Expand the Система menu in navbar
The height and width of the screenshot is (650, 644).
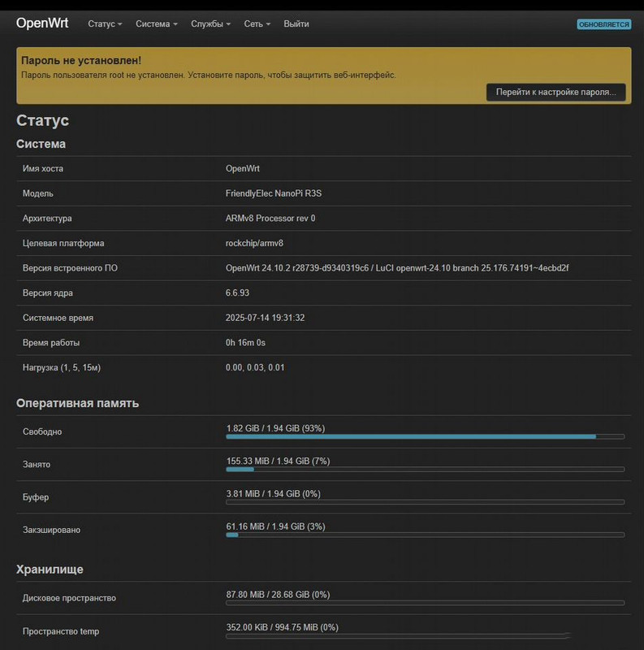[x=157, y=24]
